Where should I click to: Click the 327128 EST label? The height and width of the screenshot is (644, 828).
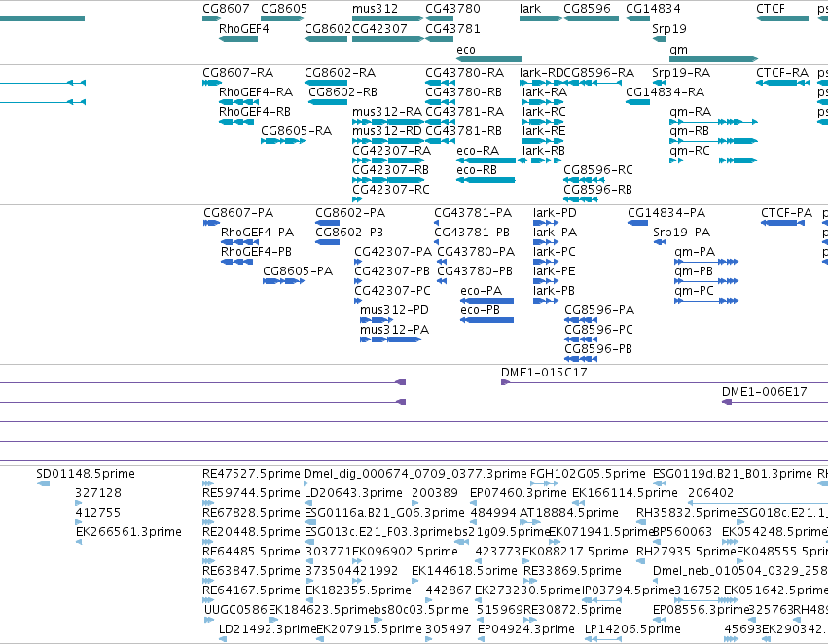[x=98, y=493]
